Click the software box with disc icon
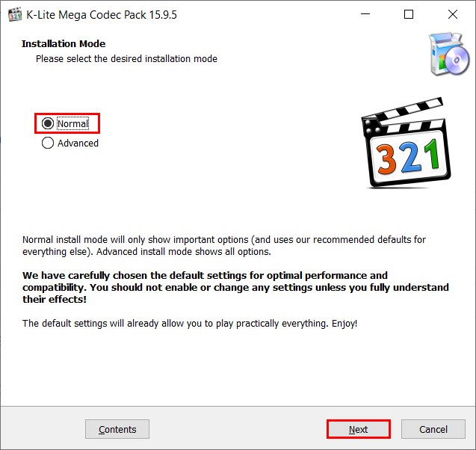Screen dimensions: 476x450 point(449,54)
